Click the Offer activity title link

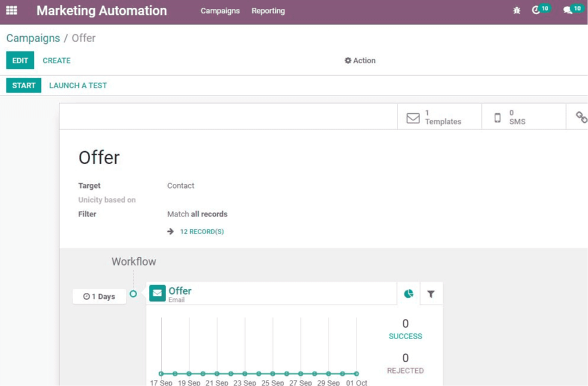(x=180, y=291)
